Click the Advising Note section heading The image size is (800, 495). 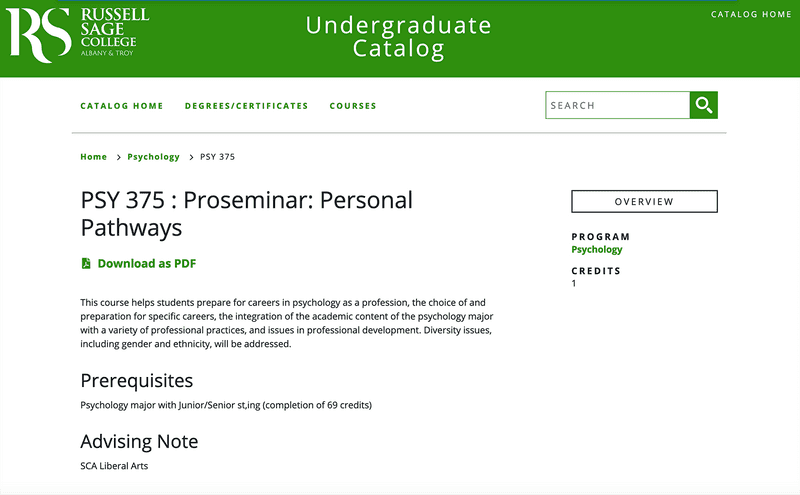coord(139,441)
